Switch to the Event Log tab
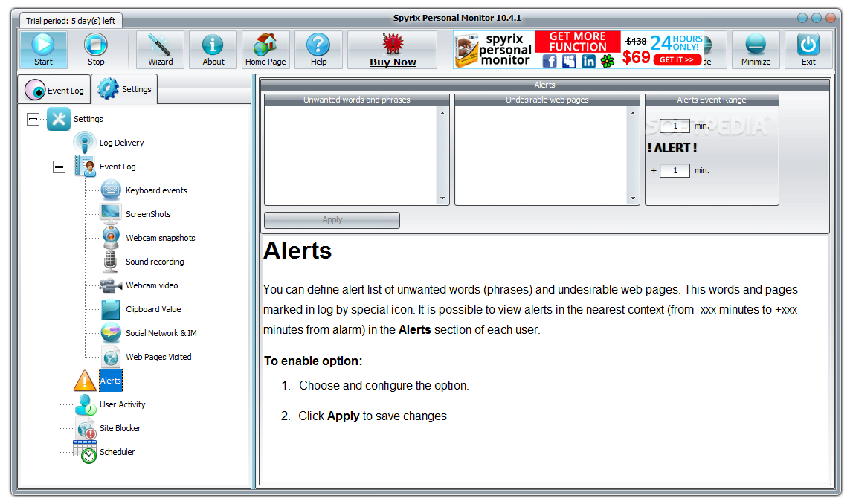The height and width of the screenshot is (504, 853). [x=55, y=90]
